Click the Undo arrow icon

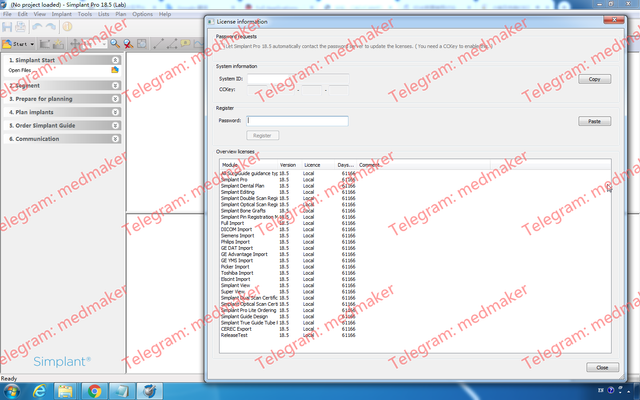pos(37,27)
